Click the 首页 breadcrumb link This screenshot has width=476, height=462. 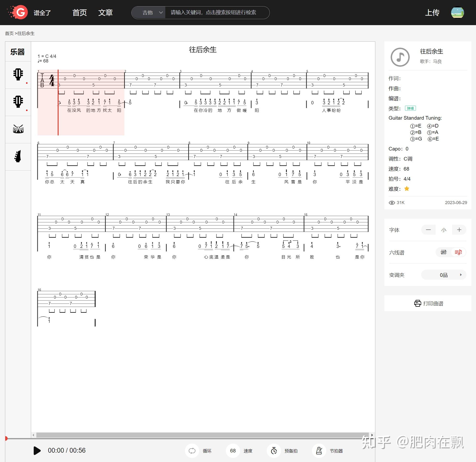pos(9,33)
